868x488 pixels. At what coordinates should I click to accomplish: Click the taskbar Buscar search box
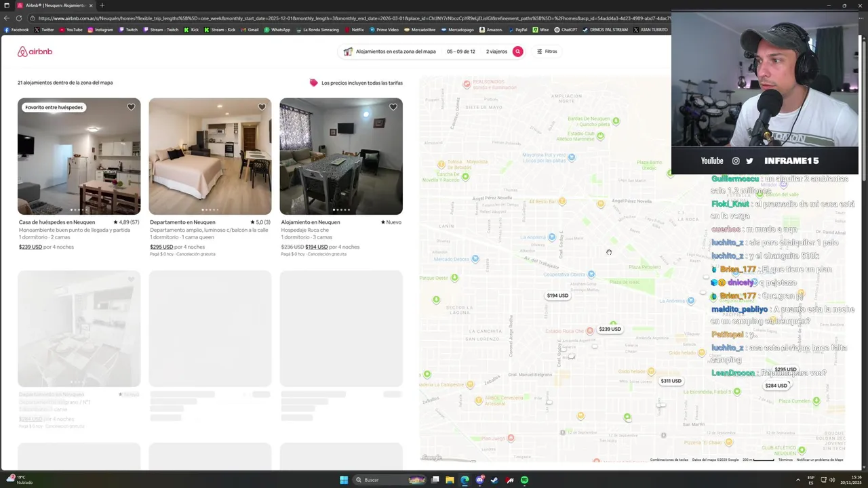tap(390, 480)
